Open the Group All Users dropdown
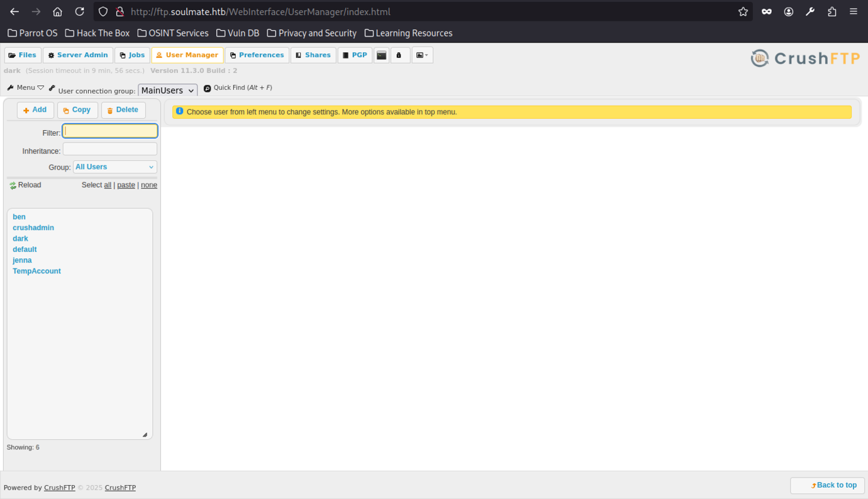This screenshot has width=868, height=499. click(x=114, y=167)
